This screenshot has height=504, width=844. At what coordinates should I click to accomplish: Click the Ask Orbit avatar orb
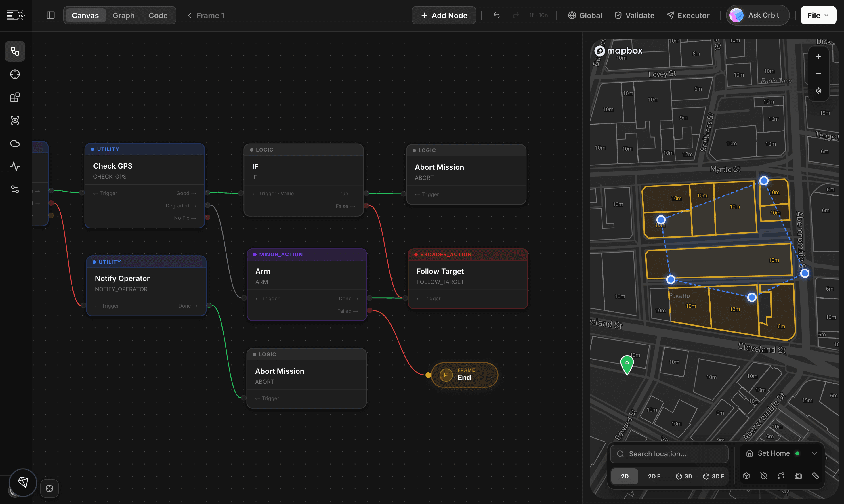point(736,15)
